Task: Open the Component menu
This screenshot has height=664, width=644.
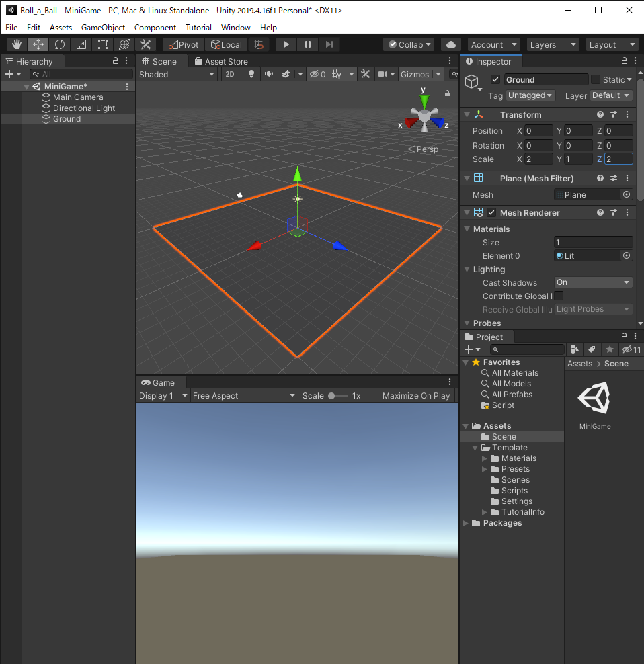Action: click(155, 27)
